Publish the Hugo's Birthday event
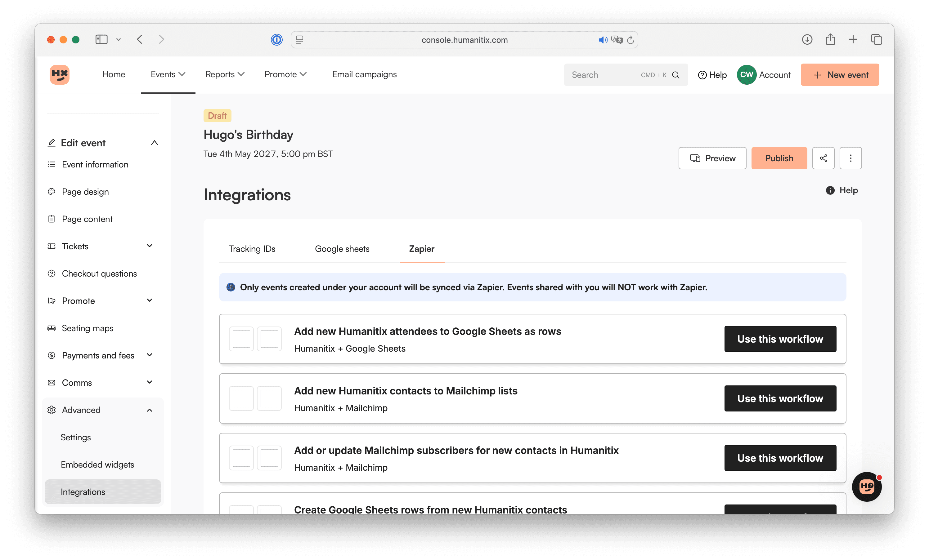The height and width of the screenshot is (560, 929). tap(779, 158)
